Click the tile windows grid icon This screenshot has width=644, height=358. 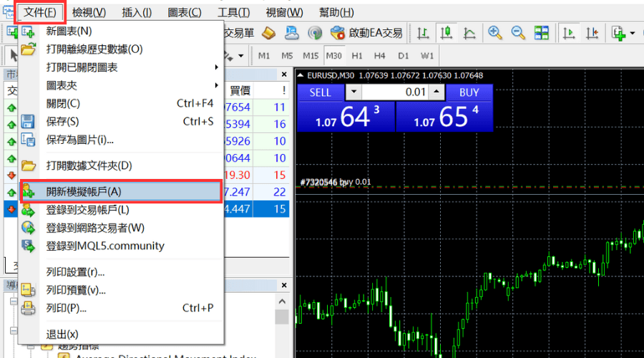(x=542, y=33)
